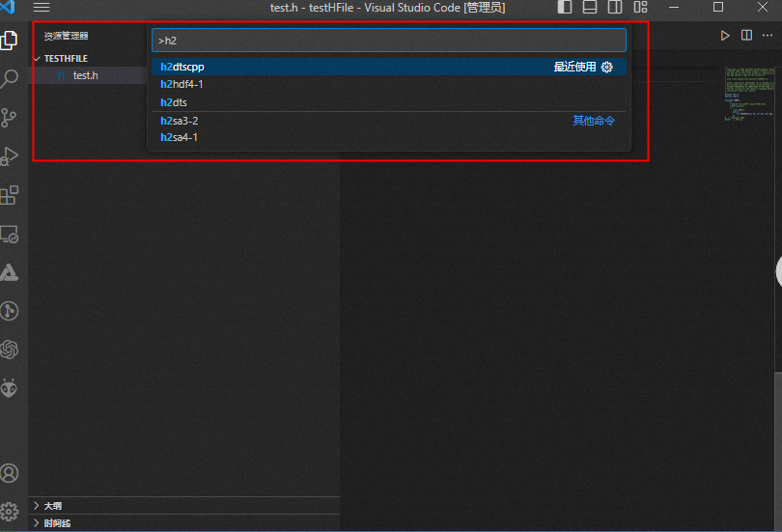Open the Run and Debug view
This screenshot has height=532, width=782.
pos(10,156)
